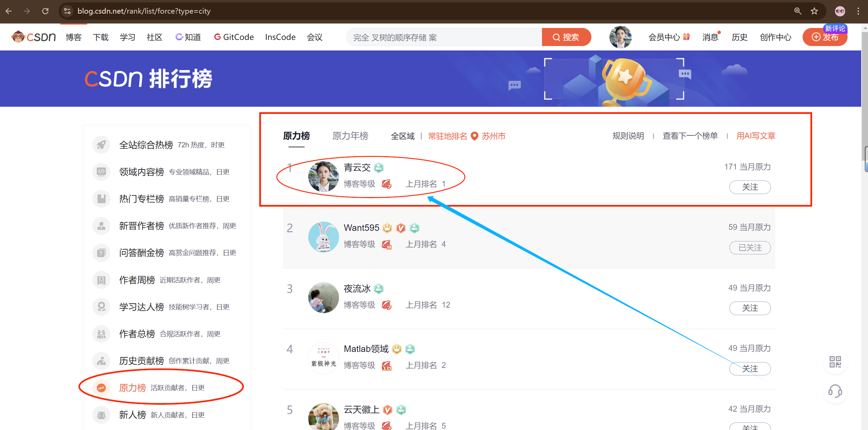This screenshot has height=430, width=868.
Task: Click the browser forward arrow
Action: point(27,11)
